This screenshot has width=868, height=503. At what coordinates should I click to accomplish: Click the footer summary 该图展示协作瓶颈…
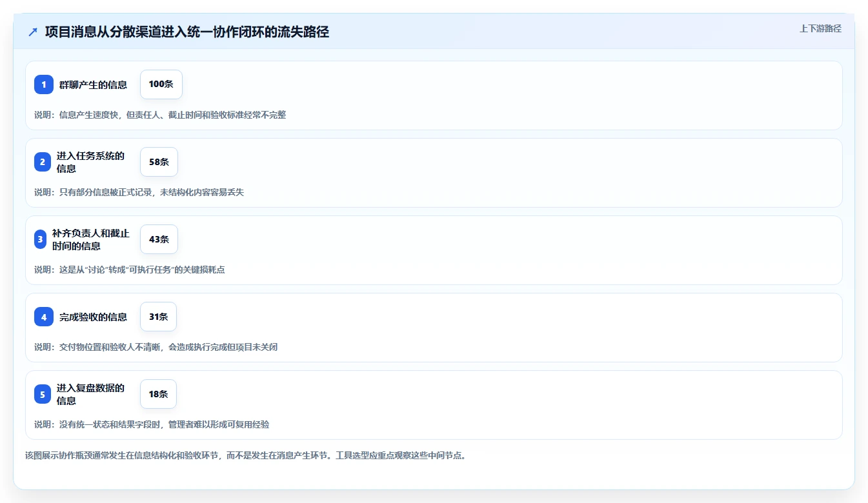(245, 455)
